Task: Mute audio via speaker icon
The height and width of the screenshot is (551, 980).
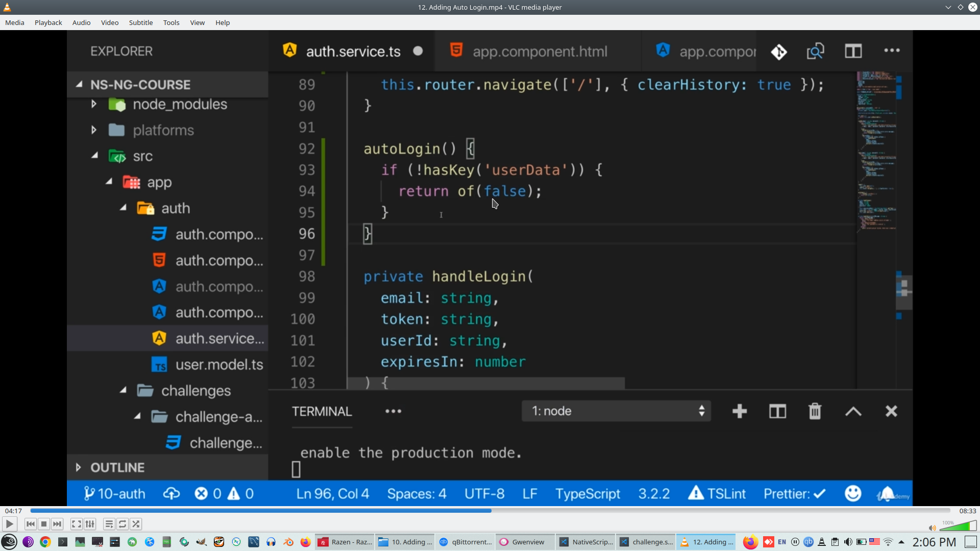Action: pos(932,528)
